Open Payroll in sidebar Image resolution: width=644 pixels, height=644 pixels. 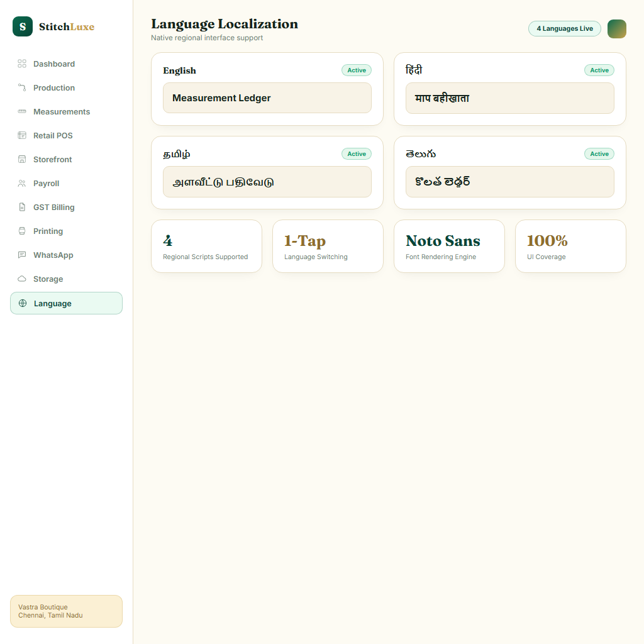coord(66,183)
